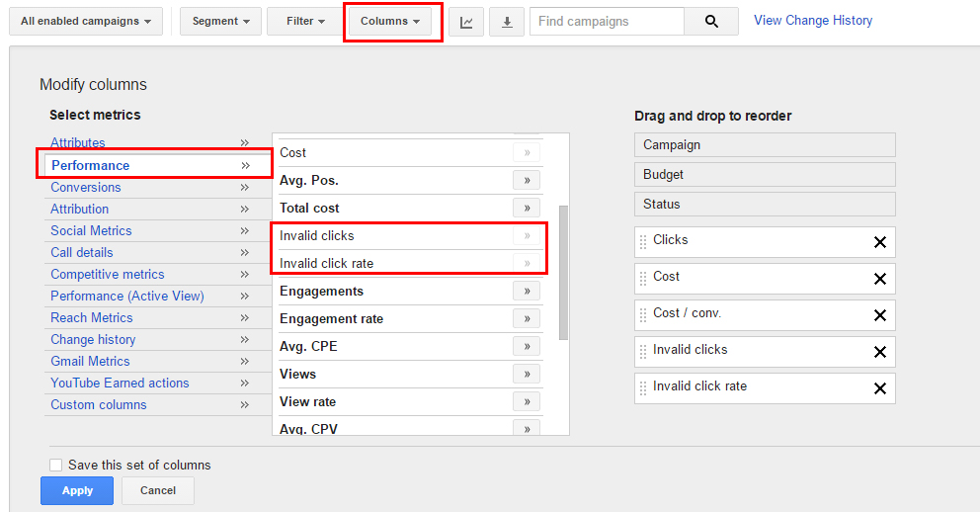Click the Budget fixed column item
The width and height of the screenshot is (980, 512).
765,174
